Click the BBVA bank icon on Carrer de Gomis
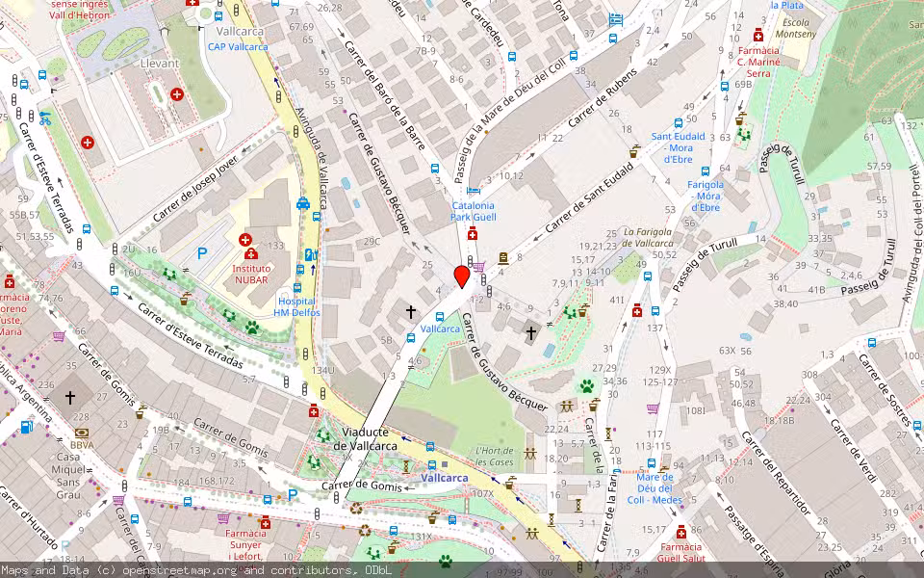Image resolution: width=924 pixels, height=578 pixels. [82, 433]
